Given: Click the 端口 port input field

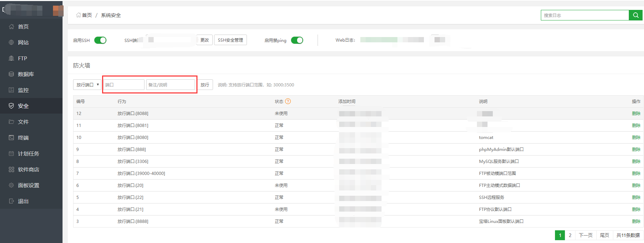Looking at the screenshot, I should (x=124, y=85).
